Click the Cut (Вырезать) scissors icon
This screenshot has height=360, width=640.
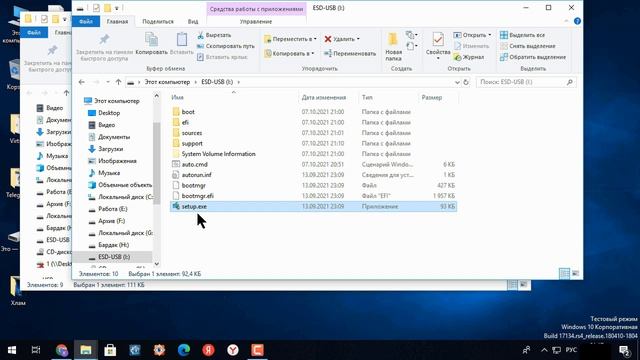[200, 36]
